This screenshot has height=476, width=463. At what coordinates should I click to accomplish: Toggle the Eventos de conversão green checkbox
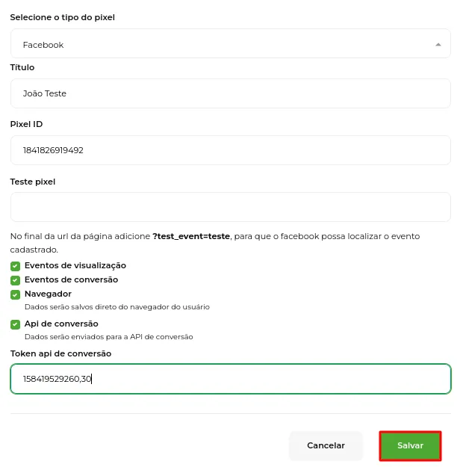[15, 280]
